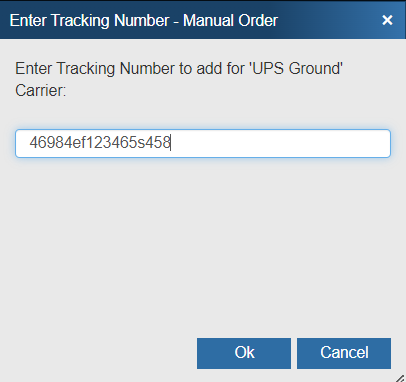This screenshot has height=382, width=406.
Task: Cancel the tracking number entry
Action: [344, 353]
